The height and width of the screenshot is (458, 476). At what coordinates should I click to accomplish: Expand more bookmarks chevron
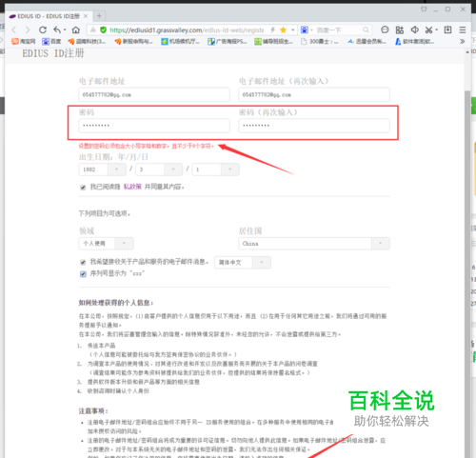click(463, 41)
